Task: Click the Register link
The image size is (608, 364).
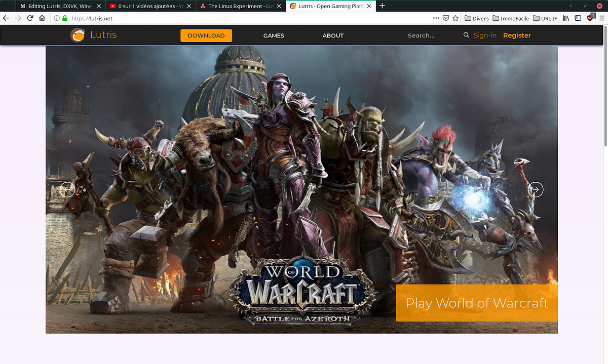Action: 517,35
